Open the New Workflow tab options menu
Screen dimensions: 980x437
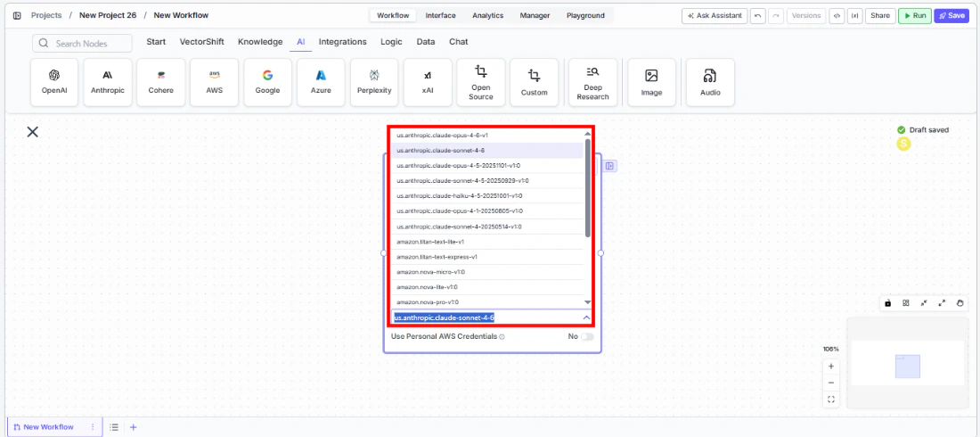pos(94,427)
